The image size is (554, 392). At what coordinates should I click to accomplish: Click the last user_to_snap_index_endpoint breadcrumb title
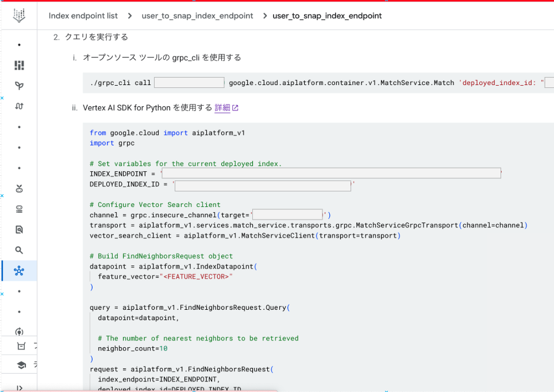[x=327, y=16]
